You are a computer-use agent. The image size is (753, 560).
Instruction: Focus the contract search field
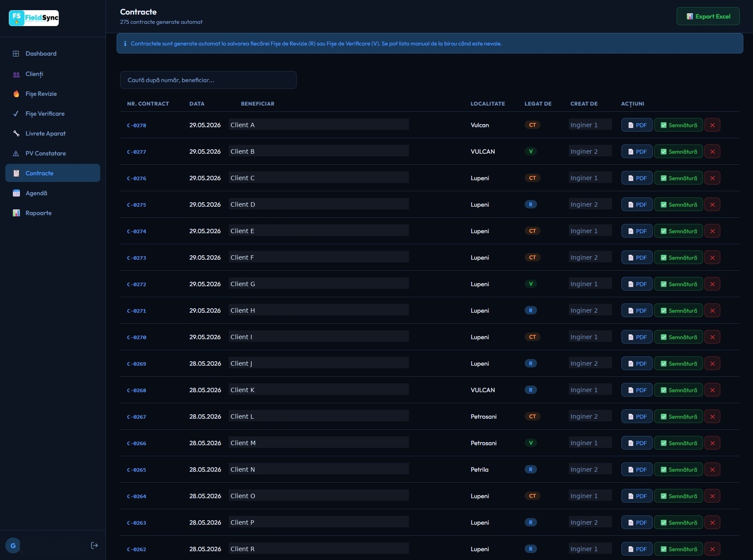pos(208,80)
